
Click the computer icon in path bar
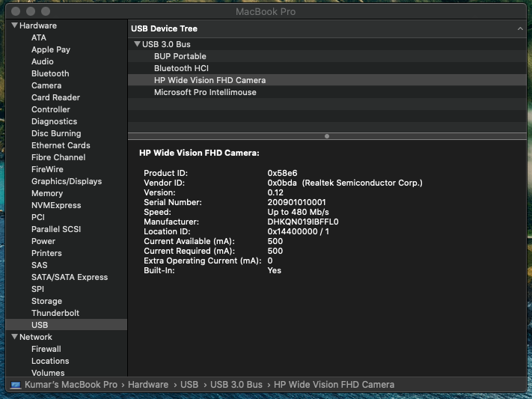click(x=16, y=385)
